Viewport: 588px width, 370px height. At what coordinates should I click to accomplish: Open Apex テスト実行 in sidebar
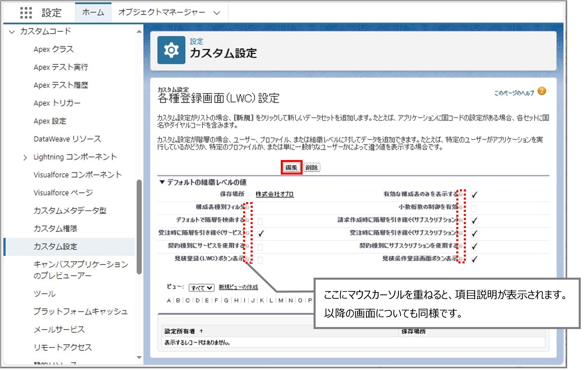[x=61, y=67]
